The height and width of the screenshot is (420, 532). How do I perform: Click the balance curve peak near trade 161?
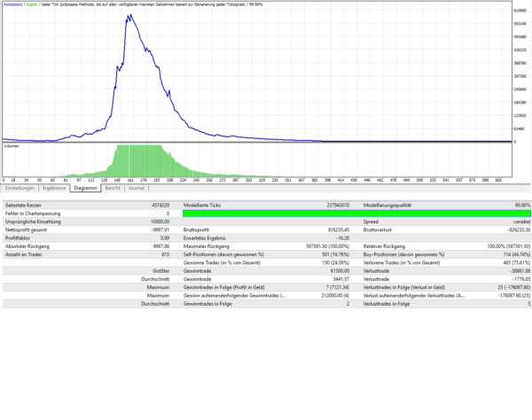pyautogui.click(x=130, y=15)
